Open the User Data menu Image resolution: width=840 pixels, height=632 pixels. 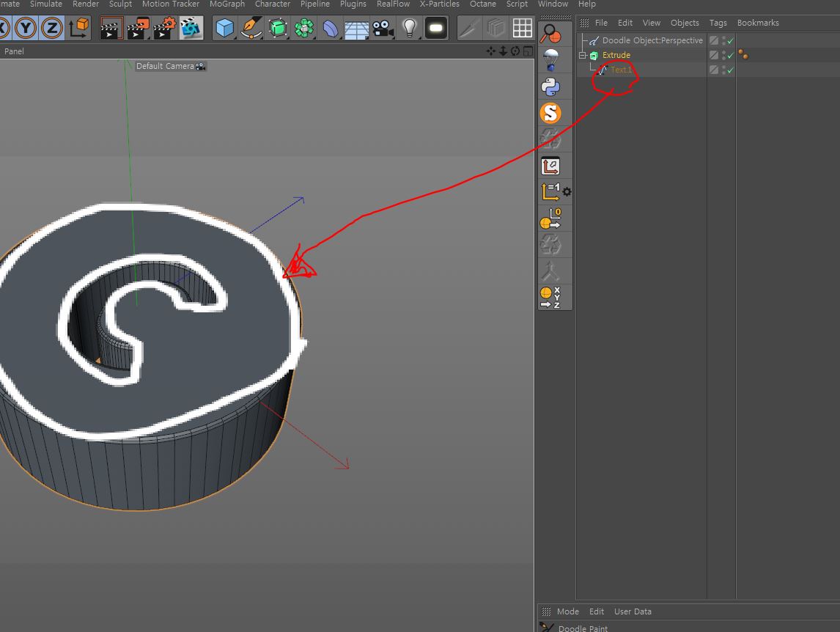(x=633, y=611)
